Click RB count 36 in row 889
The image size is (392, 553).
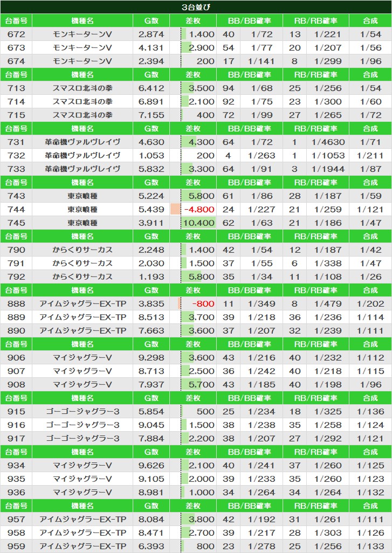(x=294, y=317)
